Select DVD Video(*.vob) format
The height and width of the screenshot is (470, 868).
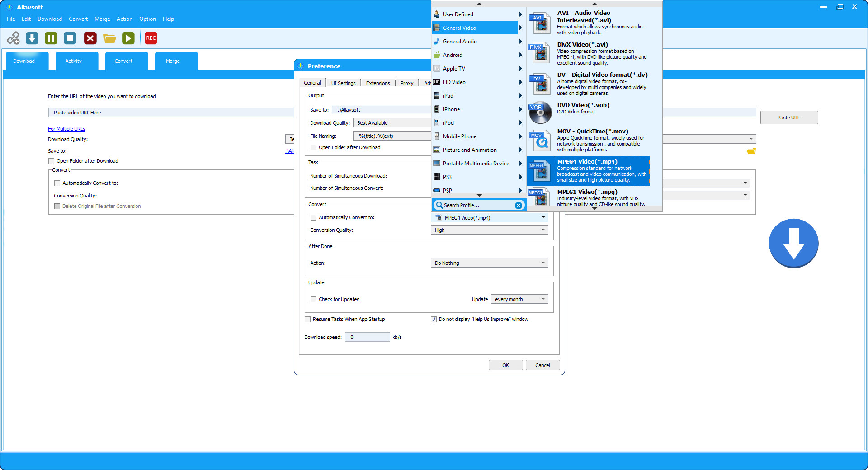tap(589, 112)
